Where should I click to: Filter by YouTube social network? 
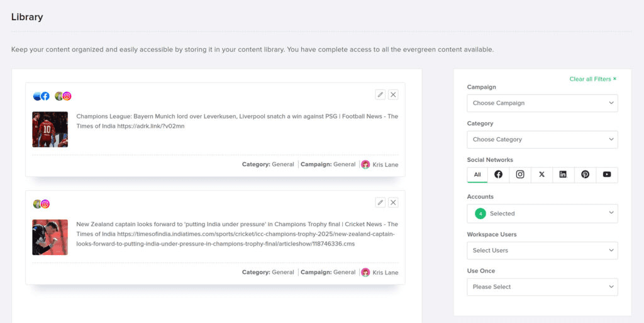coord(607,174)
